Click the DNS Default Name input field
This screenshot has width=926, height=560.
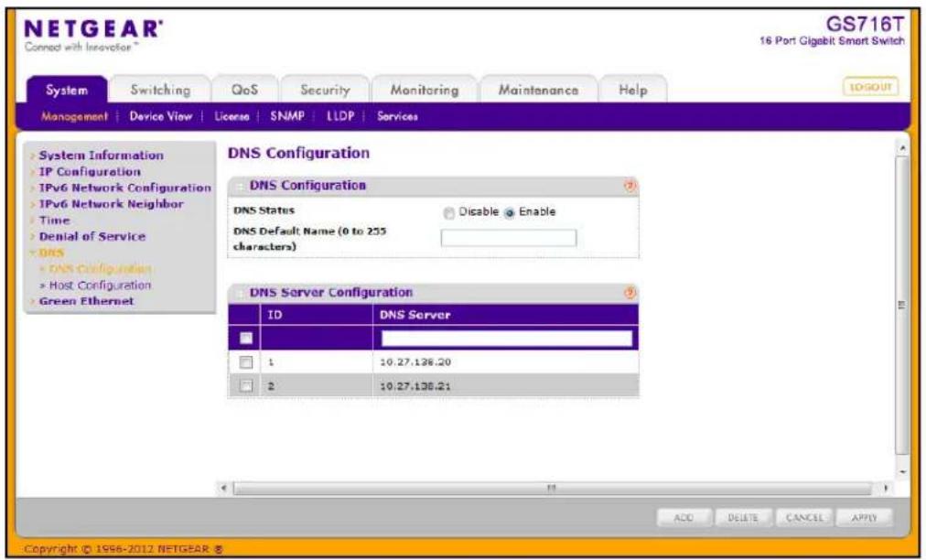click(x=509, y=238)
